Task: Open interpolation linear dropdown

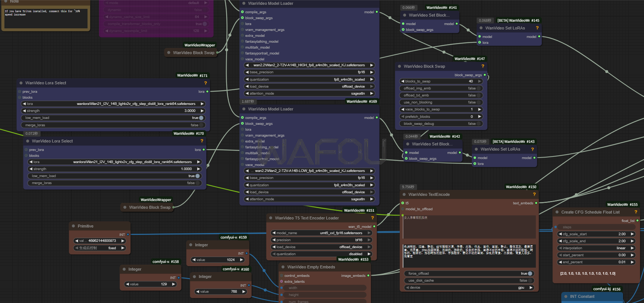Action: (x=596, y=248)
